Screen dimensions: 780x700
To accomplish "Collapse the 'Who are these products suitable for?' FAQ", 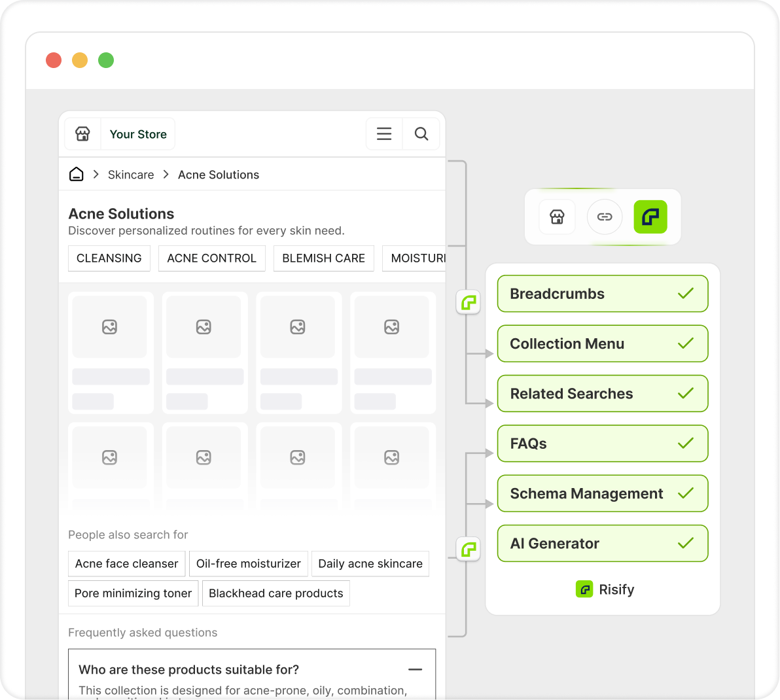I will (x=415, y=669).
